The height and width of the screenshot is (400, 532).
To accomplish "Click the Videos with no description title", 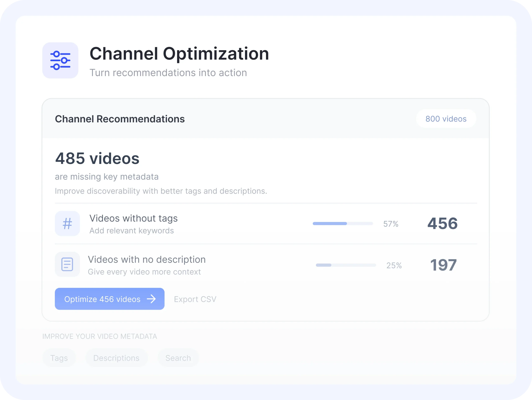I will pyautogui.click(x=147, y=259).
